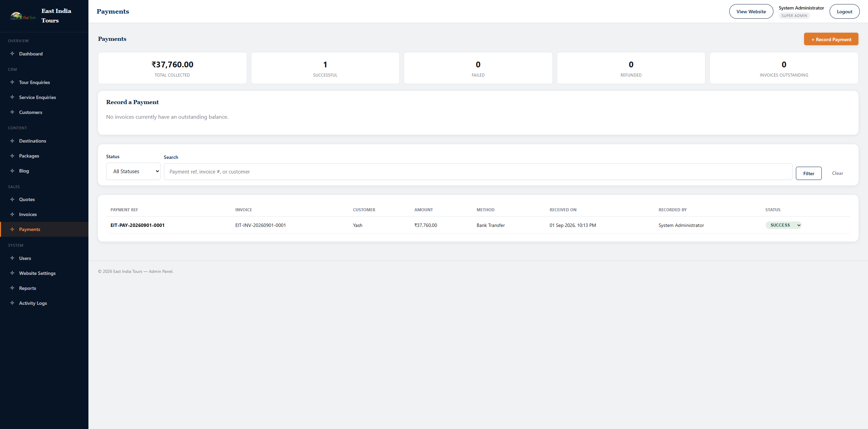Click invoice number EIT-INV-20260901-0001

[261, 225]
